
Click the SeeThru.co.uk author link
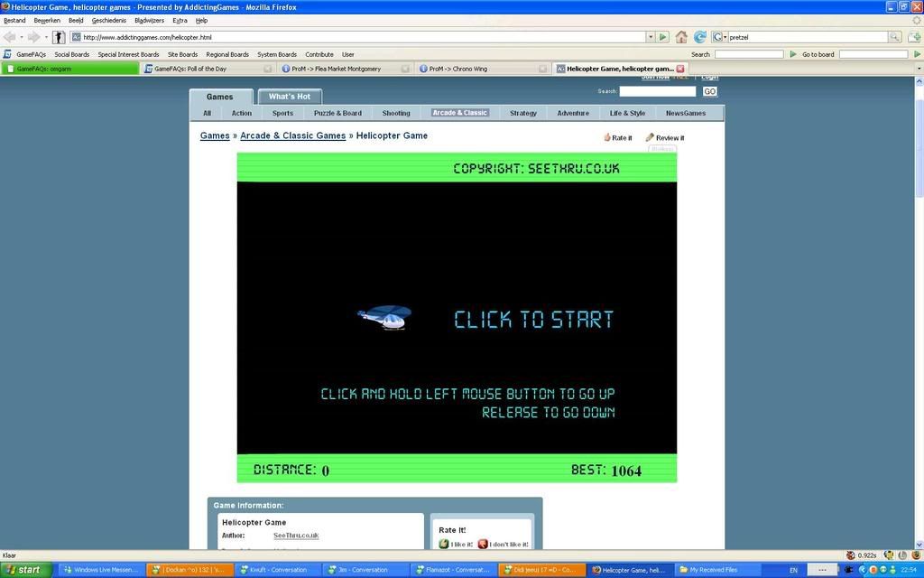[296, 536]
